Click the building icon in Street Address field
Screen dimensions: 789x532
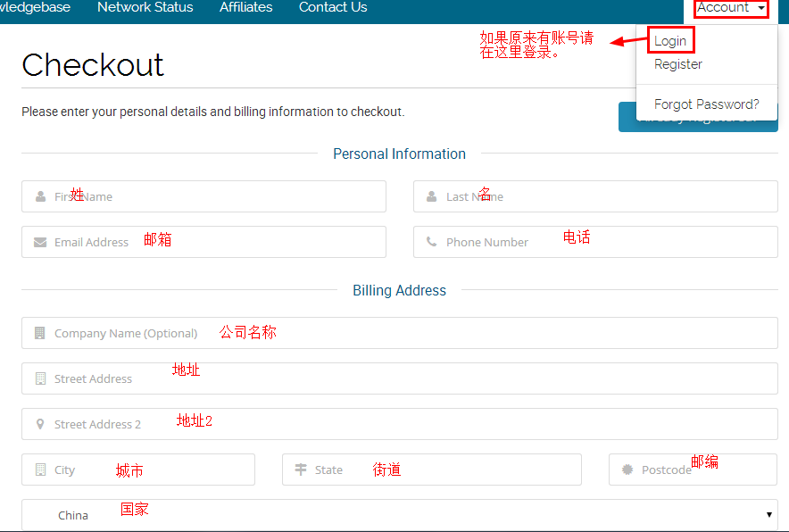[39, 378]
